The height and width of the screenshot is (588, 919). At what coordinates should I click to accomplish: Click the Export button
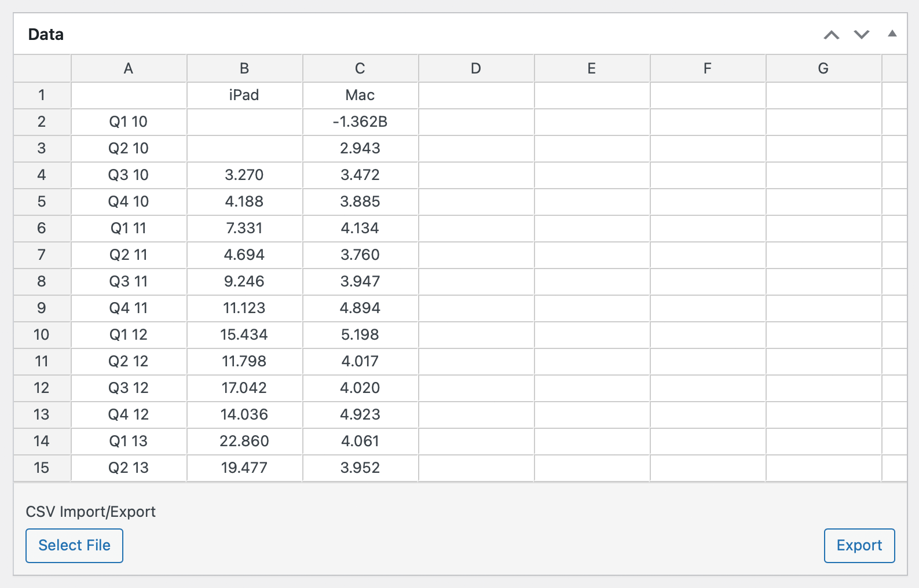pyautogui.click(x=859, y=545)
